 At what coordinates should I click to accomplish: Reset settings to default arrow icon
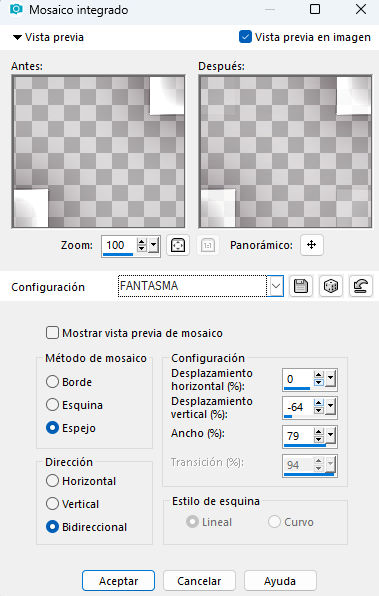coord(360,286)
